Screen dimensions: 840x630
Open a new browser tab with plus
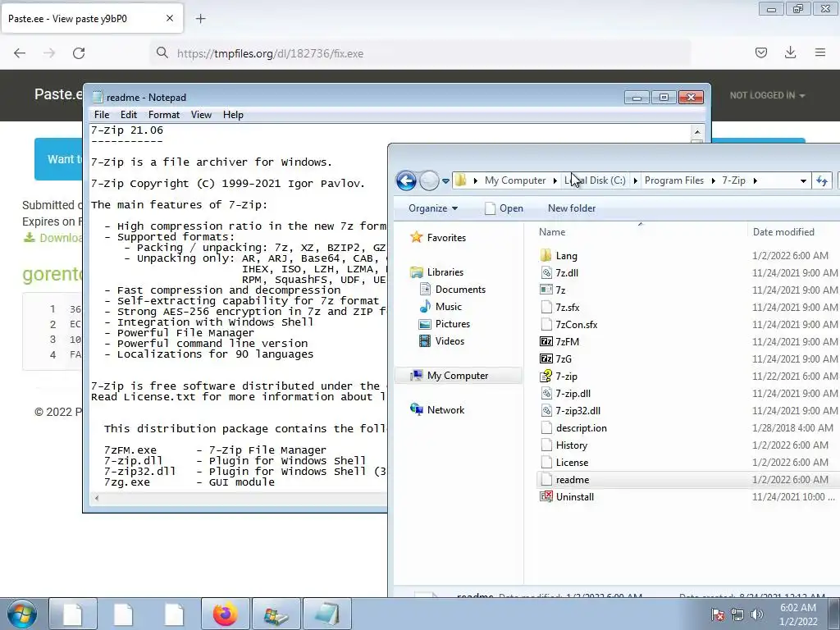tap(200, 19)
